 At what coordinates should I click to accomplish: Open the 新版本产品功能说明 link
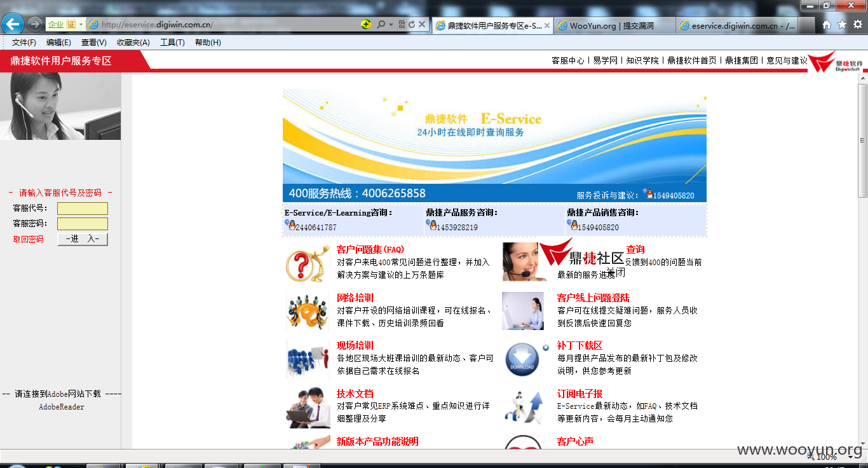pos(377,441)
